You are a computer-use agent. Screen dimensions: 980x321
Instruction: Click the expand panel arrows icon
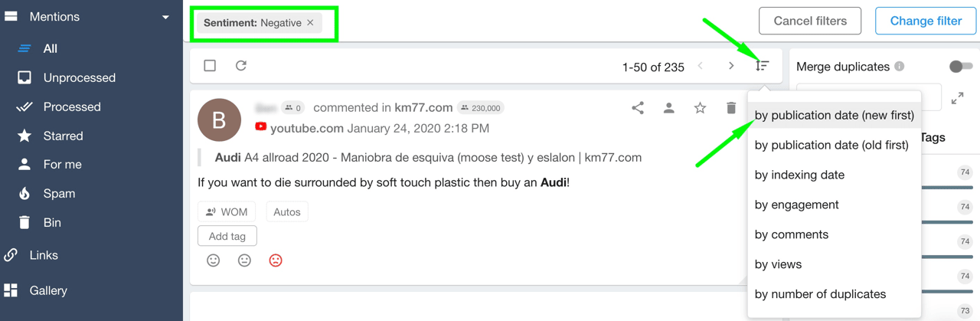pos(958,98)
